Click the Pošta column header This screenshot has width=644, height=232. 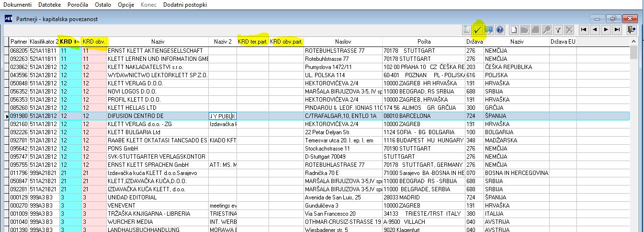click(423, 42)
